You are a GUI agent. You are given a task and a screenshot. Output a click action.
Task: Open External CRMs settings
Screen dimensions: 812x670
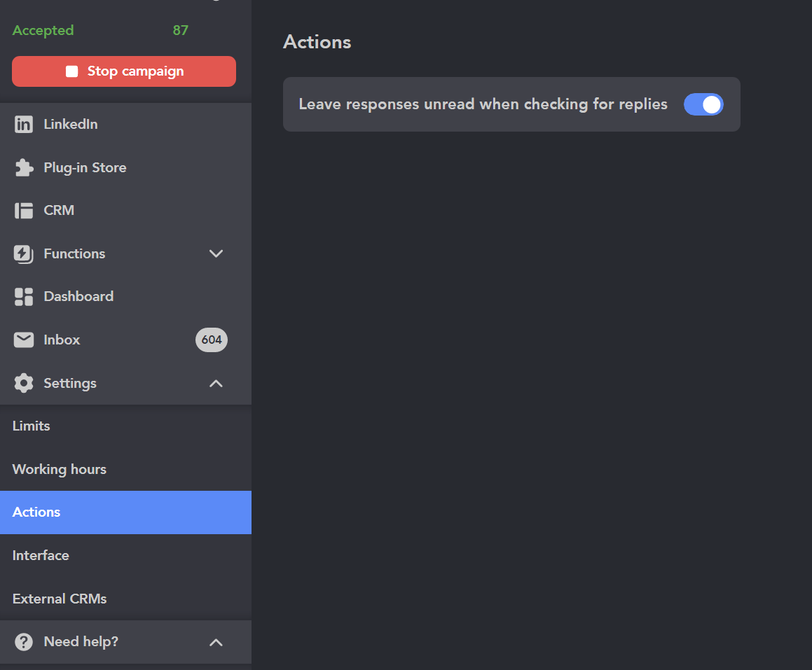click(x=60, y=599)
